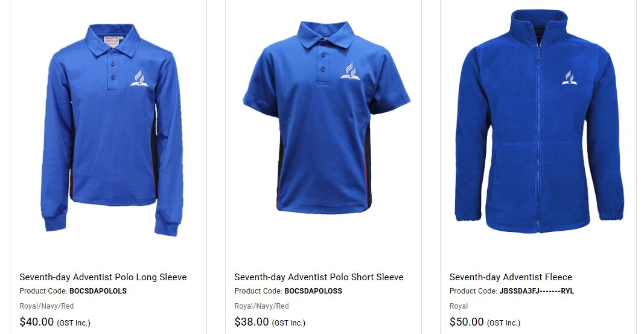Click the $50.00 price

point(467,322)
